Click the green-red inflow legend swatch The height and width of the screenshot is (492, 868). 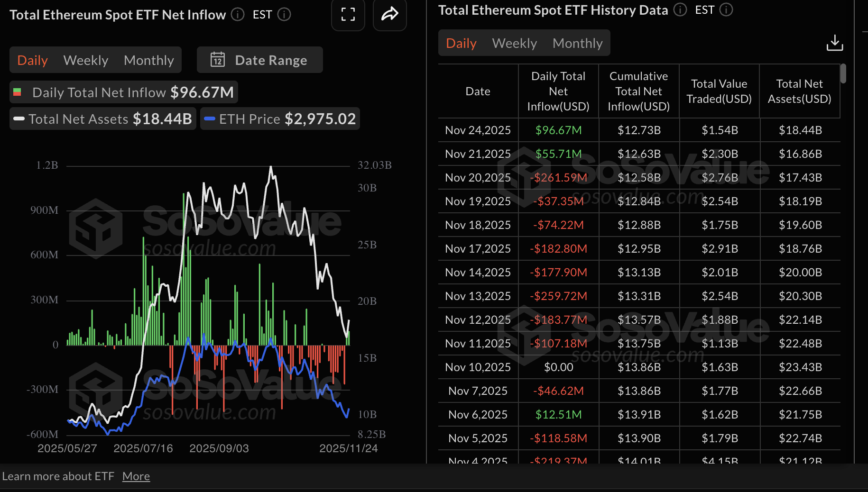coord(18,92)
